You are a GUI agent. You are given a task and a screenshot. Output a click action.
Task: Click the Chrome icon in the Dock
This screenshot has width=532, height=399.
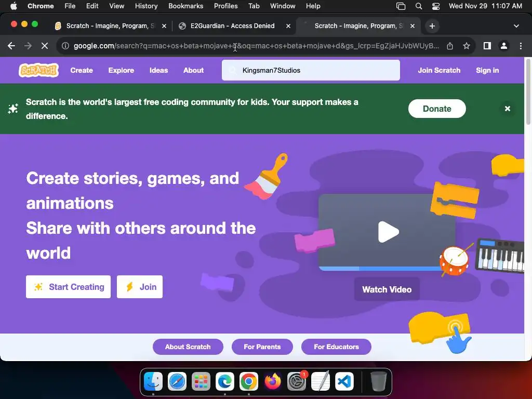[x=249, y=381]
